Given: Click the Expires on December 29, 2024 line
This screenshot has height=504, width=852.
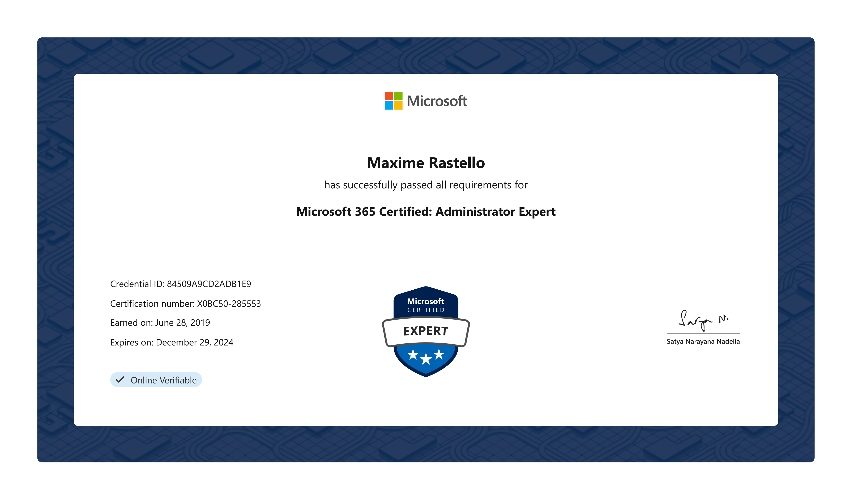Looking at the screenshot, I should coord(172,342).
